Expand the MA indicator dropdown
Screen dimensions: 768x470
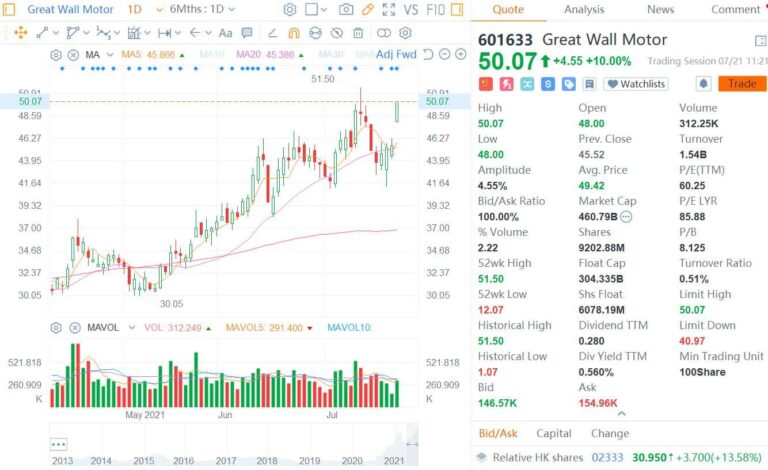point(110,55)
